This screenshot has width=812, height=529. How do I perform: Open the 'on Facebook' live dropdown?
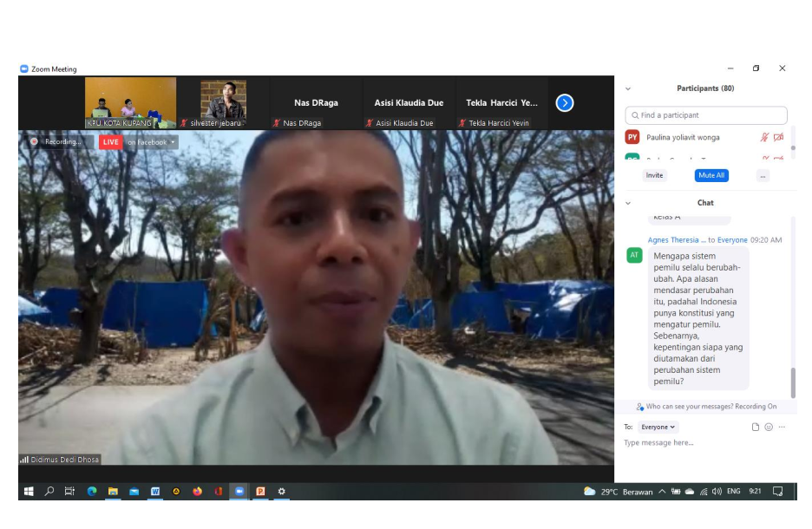(x=172, y=142)
